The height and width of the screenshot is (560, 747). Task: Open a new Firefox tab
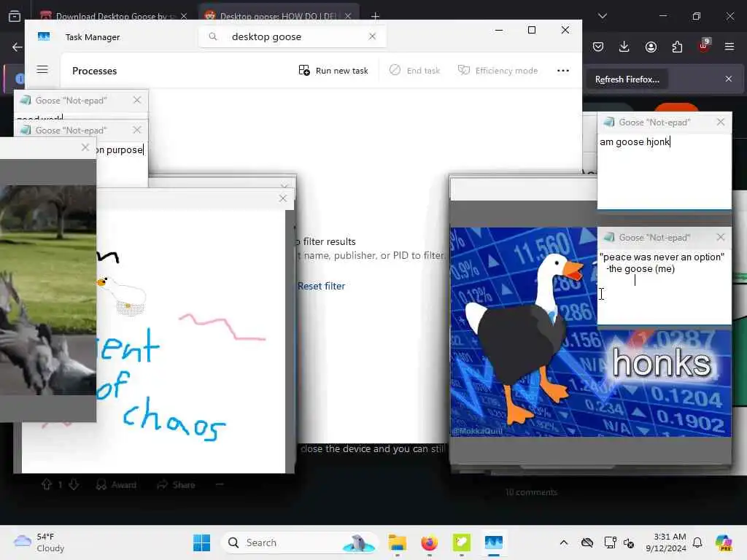pos(375,17)
